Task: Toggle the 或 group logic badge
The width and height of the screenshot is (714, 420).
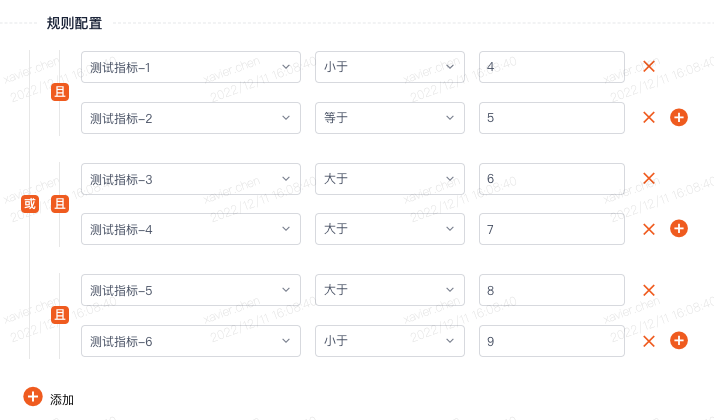Action: pos(30,204)
